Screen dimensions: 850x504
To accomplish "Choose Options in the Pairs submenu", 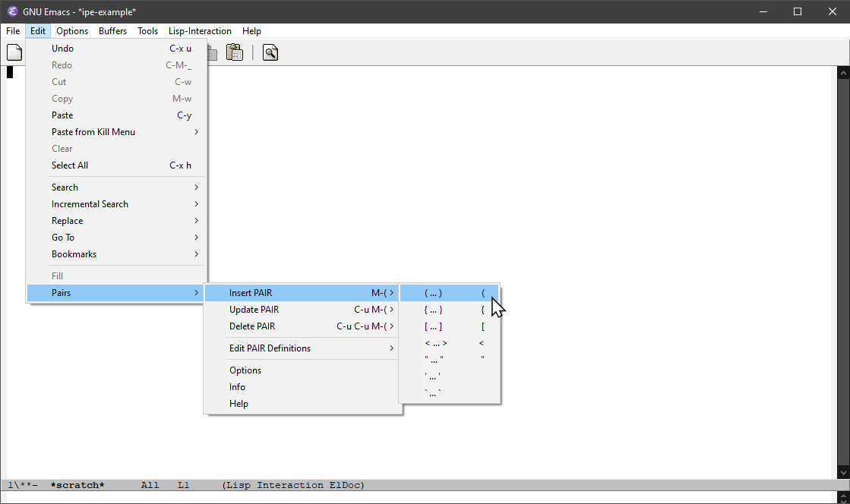I will [x=302, y=370].
